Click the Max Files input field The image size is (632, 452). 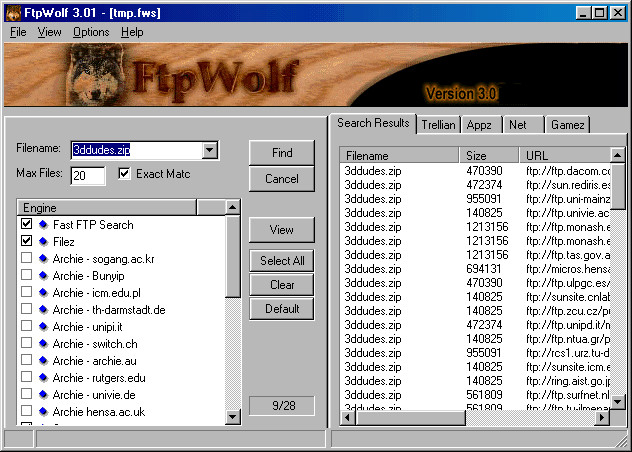point(88,175)
